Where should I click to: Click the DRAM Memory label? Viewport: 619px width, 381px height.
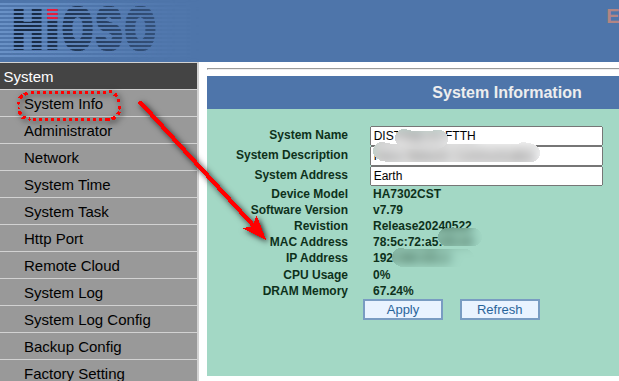(x=305, y=291)
